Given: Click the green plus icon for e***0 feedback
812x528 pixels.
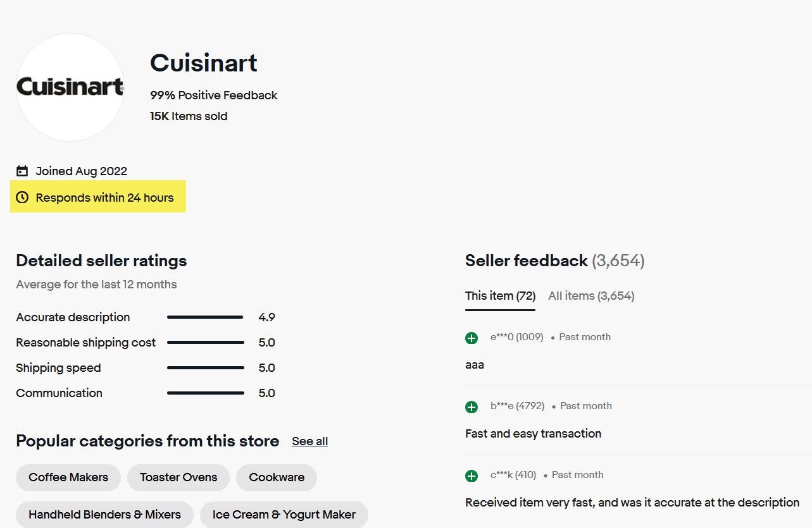Looking at the screenshot, I should [472, 338].
